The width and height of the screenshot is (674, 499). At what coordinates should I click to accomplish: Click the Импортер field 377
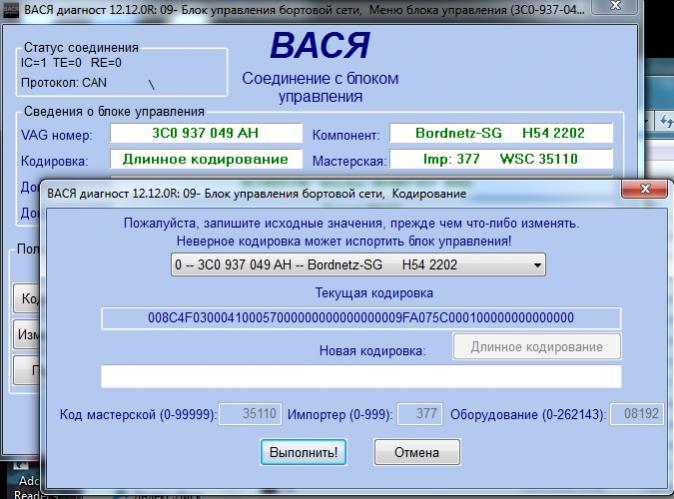point(420,414)
